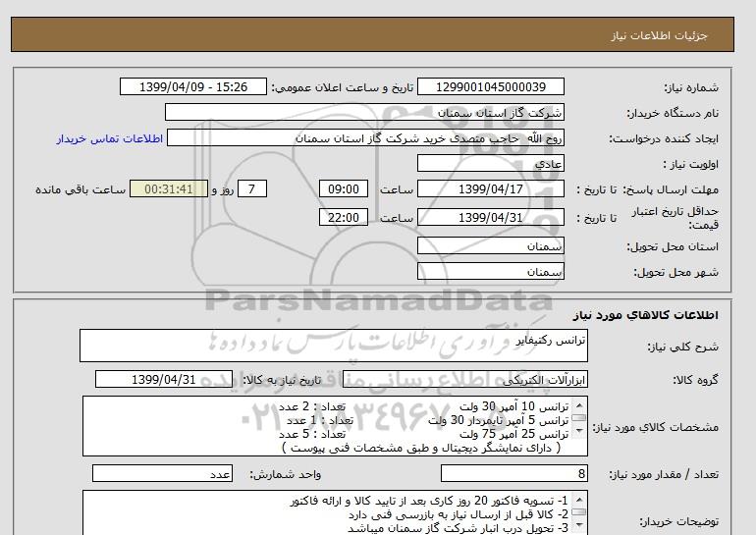Click the line 1- تسویه فاکتور 20 روز کاری
Viewport: 756px width, 535px height.
(x=429, y=502)
